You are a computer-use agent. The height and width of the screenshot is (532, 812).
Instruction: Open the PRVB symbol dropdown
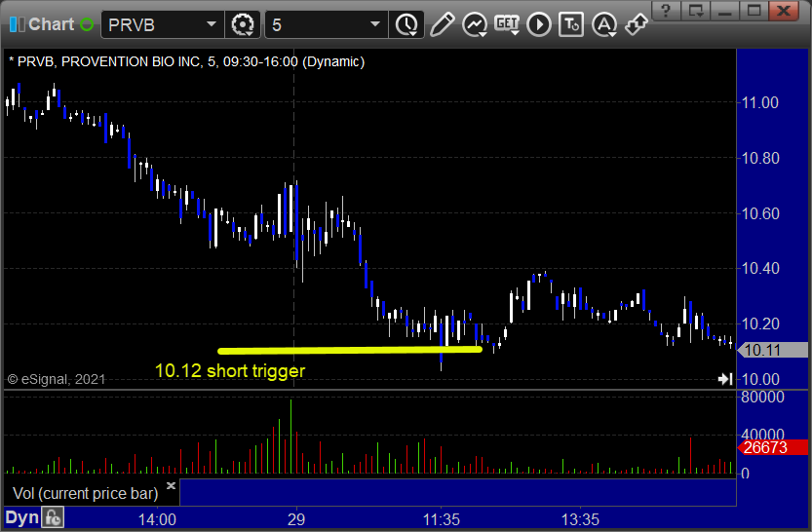click(212, 23)
